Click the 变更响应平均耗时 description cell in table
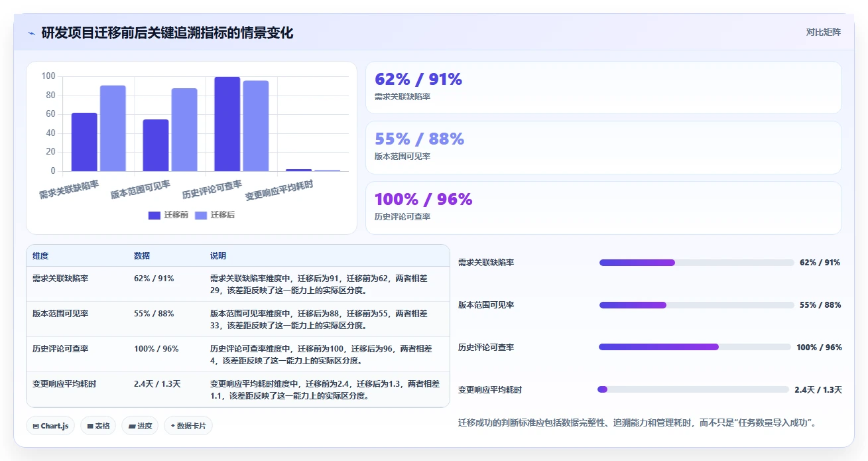This screenshot has width=868, height=461. (327, 389)
